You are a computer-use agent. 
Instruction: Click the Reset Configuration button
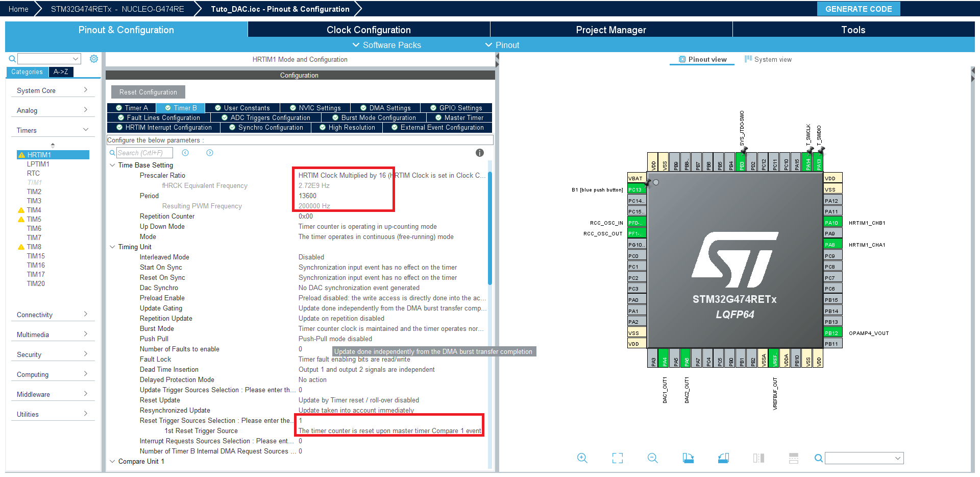(148, 92)
